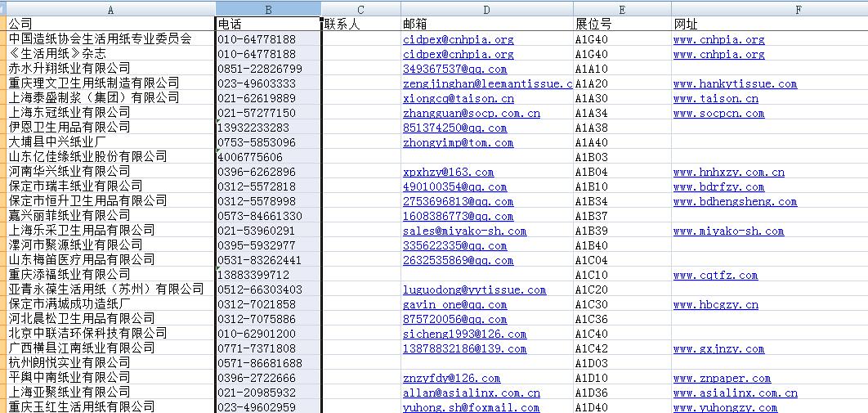Select phone cell 13883399712
Viewport: 868px width, 413px height.
[x=268, y=275]
